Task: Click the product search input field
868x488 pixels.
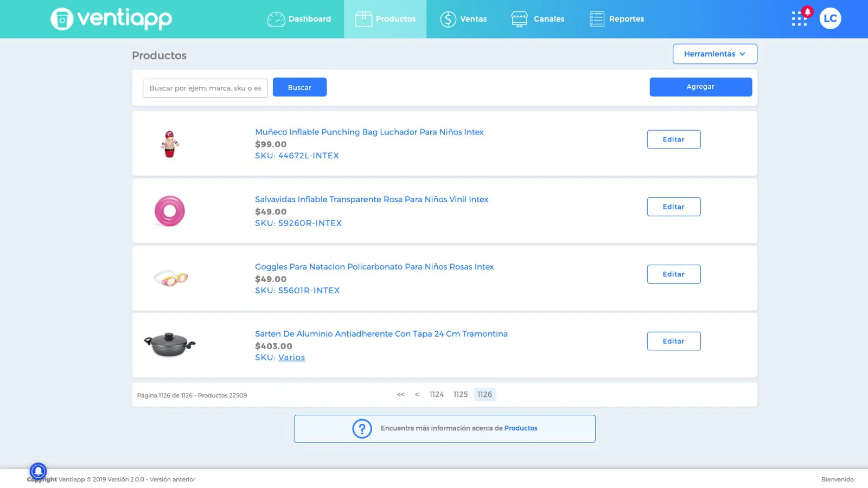Action: pos(205,88)
